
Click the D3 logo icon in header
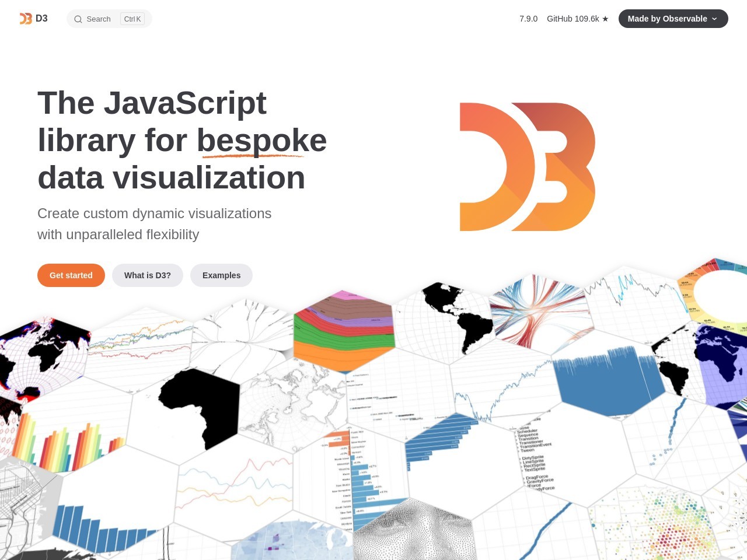pyautogui.click(x=26, y=19)
